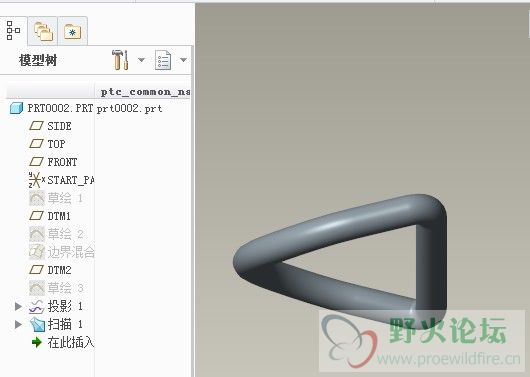Open the Favorites folder tab
530x377 pixels.
tap(72, 32)
